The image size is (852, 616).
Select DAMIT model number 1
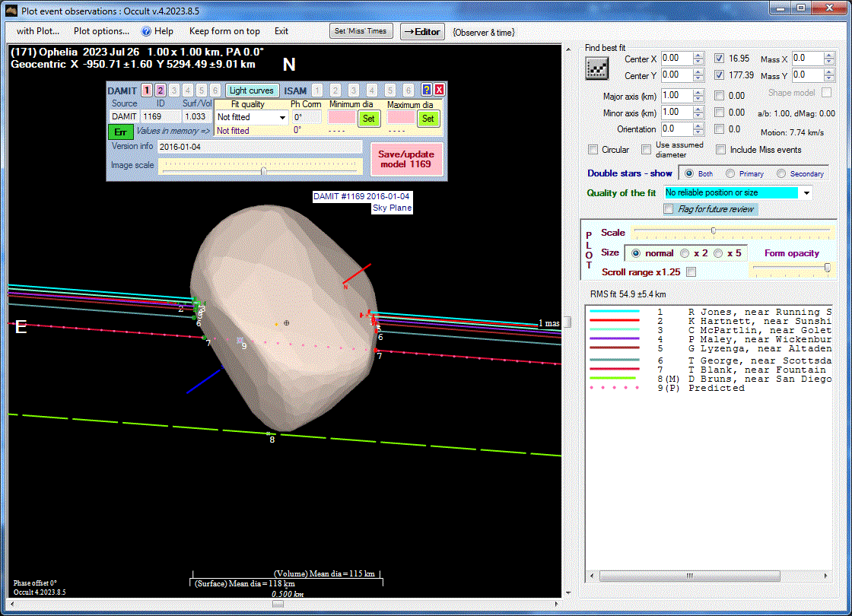tap(147, 90)
